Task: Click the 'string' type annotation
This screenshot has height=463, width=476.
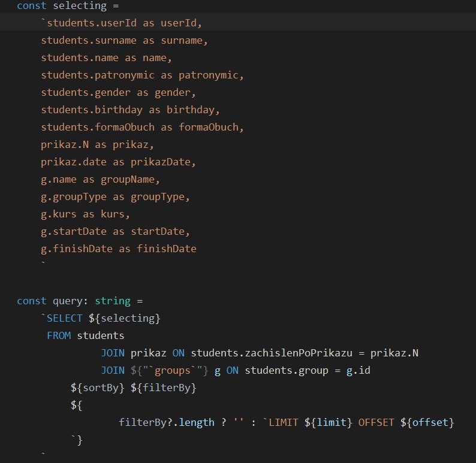Action: pos(113,301)
